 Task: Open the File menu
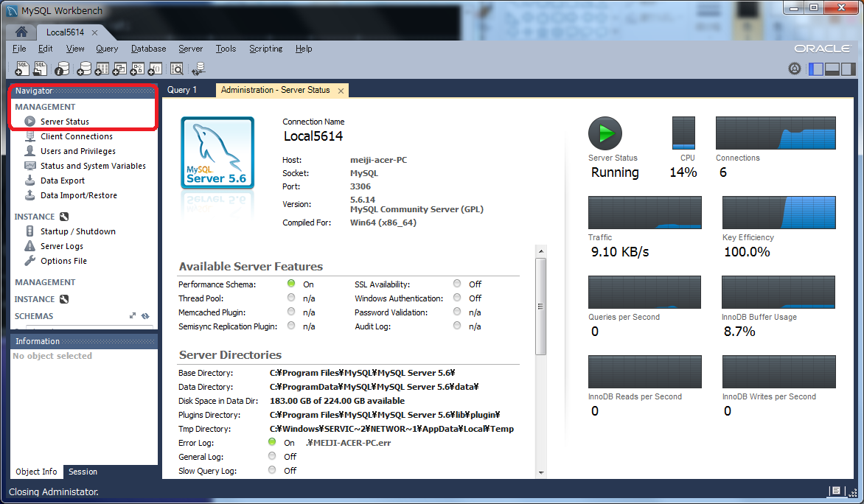(19, 49)
